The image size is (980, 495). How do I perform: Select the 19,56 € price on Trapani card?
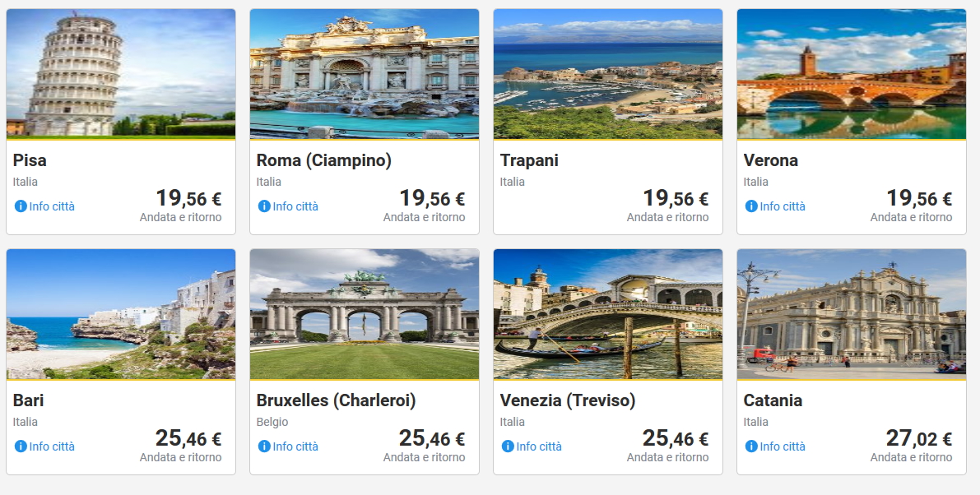click(675, 199)
